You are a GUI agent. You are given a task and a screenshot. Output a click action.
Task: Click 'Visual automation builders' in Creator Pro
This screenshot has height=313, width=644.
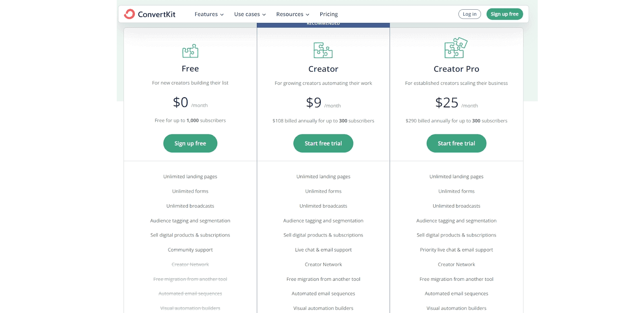pos(456,308)
